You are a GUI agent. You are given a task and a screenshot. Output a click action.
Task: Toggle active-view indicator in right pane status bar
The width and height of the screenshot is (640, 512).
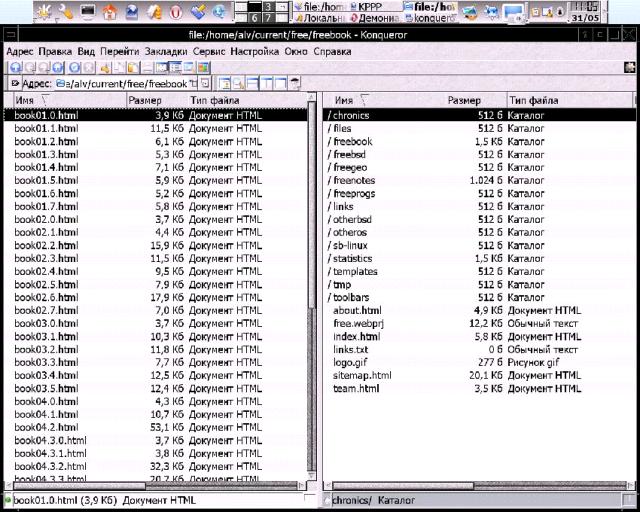pos(325,500)
